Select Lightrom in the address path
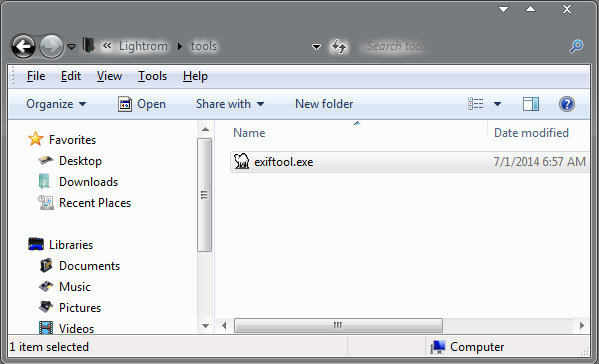The width and height of the screenshot is (599, 364). 143,46
